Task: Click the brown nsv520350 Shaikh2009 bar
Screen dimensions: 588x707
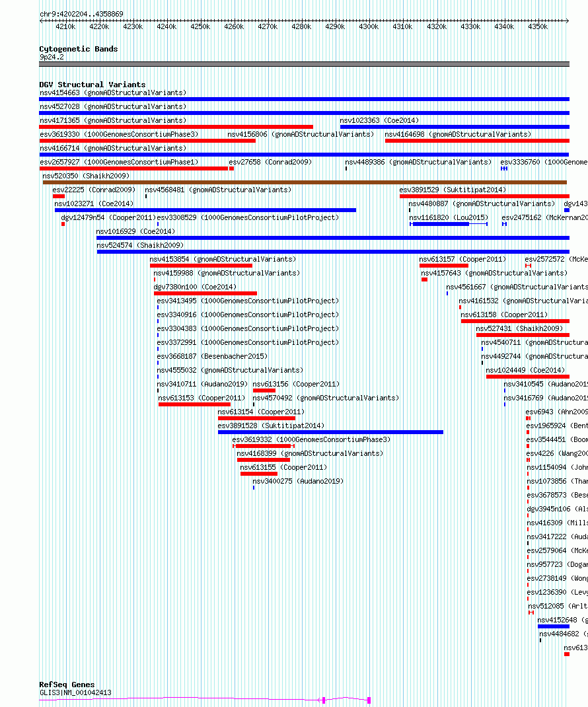Action: click(305, 182)
